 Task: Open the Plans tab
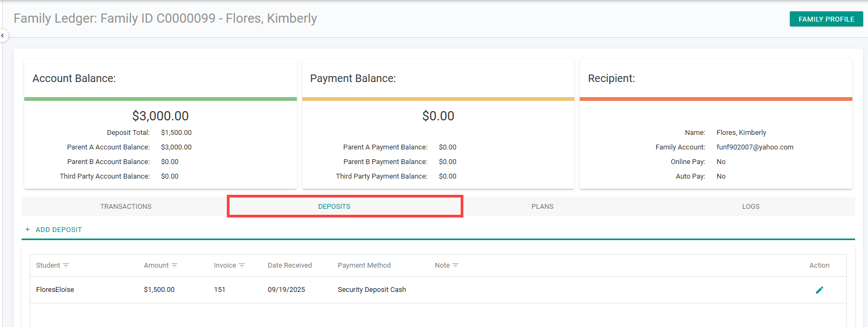click(543, 207)
